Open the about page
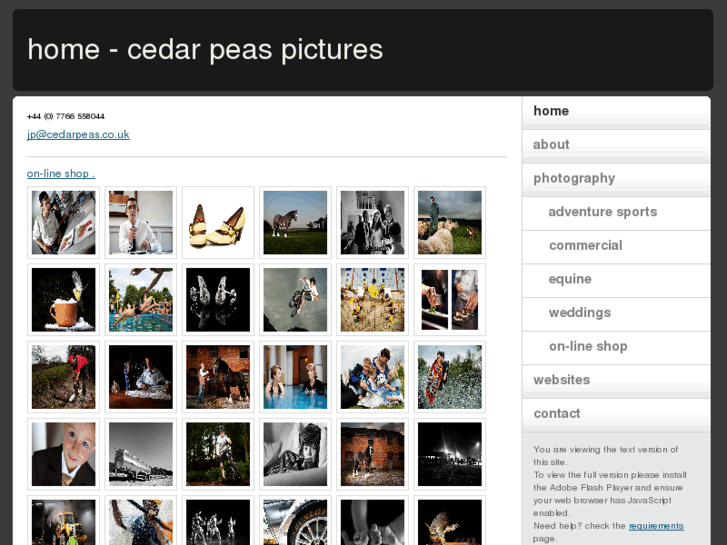 pyautogui.click(x=551, y=145)
